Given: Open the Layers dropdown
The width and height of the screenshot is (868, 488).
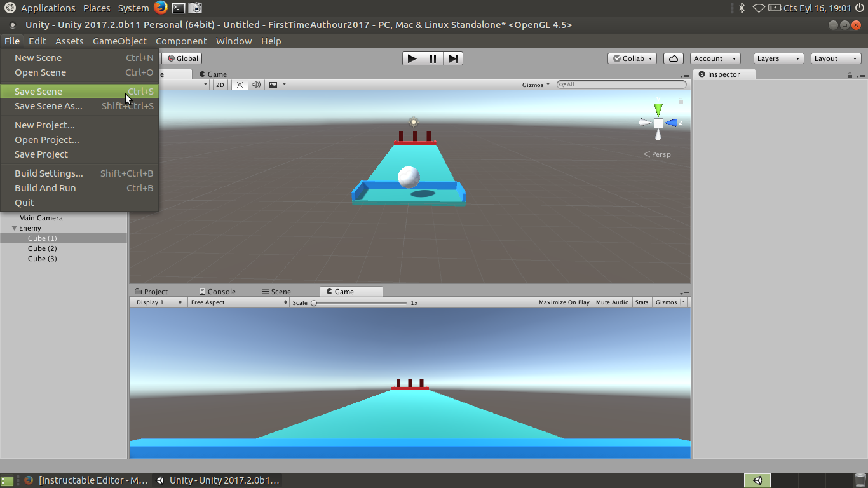Looking at the screenshot, I should tap(778, 58).
